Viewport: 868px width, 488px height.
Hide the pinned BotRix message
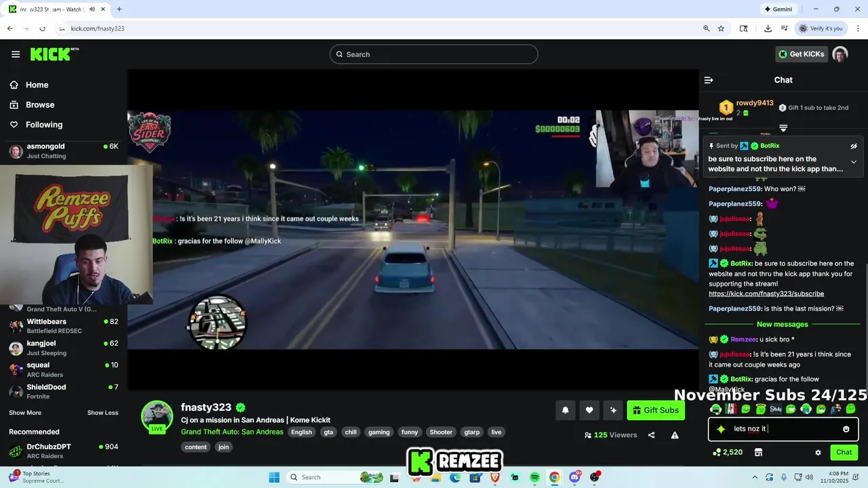[x=854, y=146]
